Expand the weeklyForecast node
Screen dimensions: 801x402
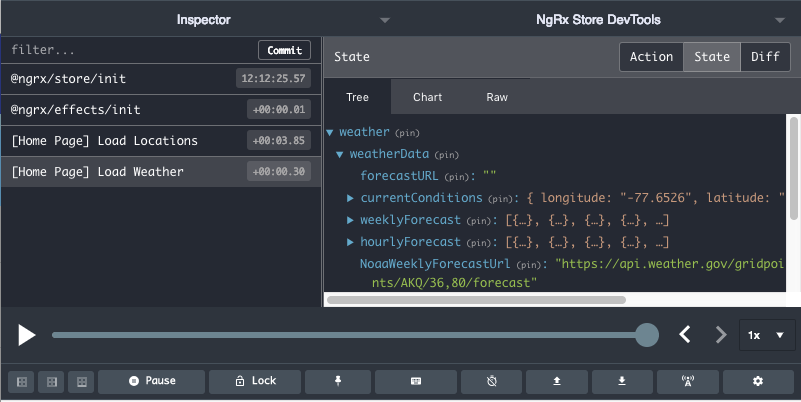point(350,220)
